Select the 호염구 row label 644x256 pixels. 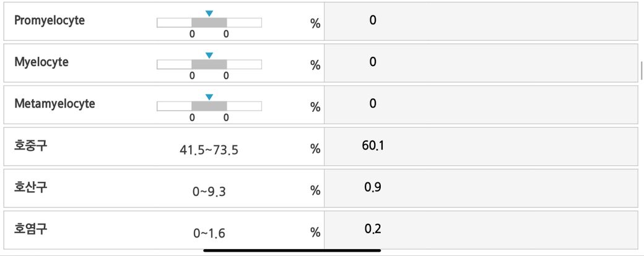[31, 229]
